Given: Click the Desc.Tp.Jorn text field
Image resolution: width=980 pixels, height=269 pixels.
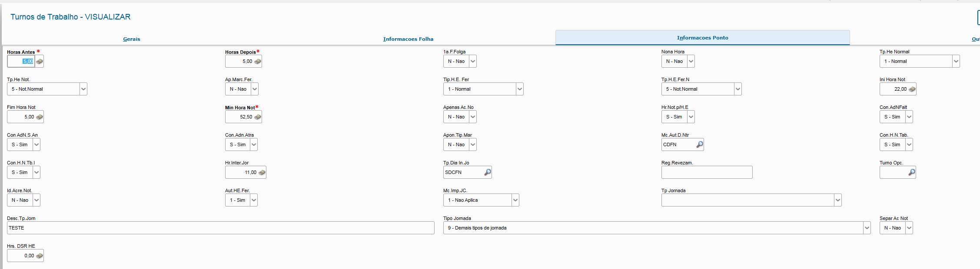Looking at the screenshot, I should [x=220, y=228].
